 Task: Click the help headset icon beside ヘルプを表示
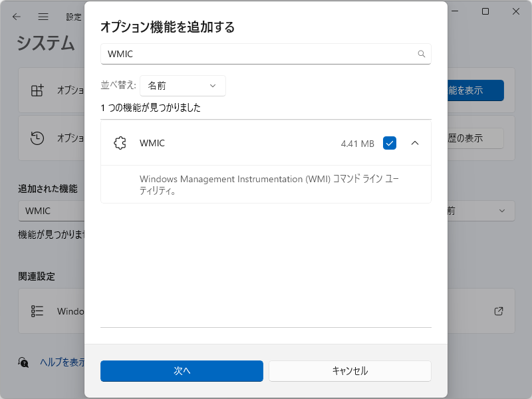[24, 364]
